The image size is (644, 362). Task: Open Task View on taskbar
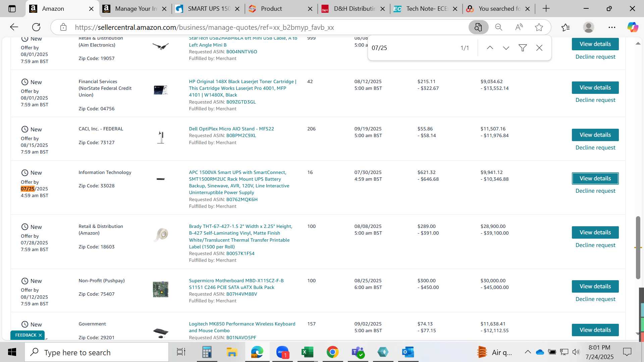(x=181, y=352)
